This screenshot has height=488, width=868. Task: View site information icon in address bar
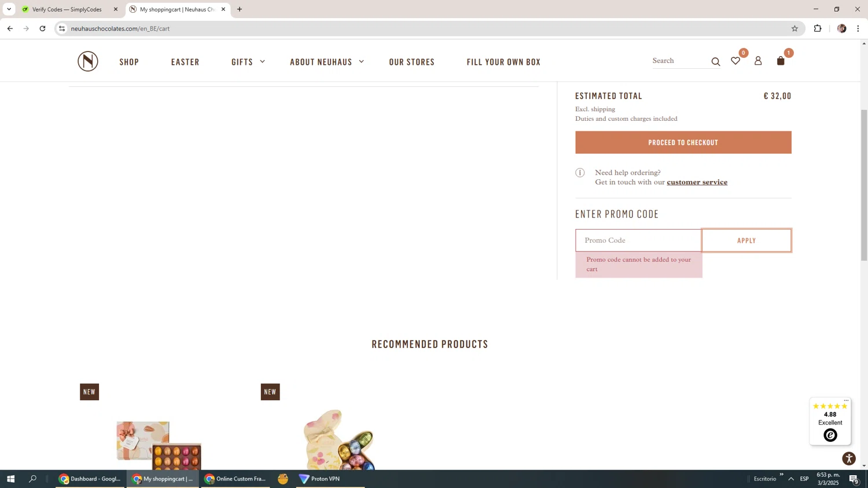(x=62, y=28)
